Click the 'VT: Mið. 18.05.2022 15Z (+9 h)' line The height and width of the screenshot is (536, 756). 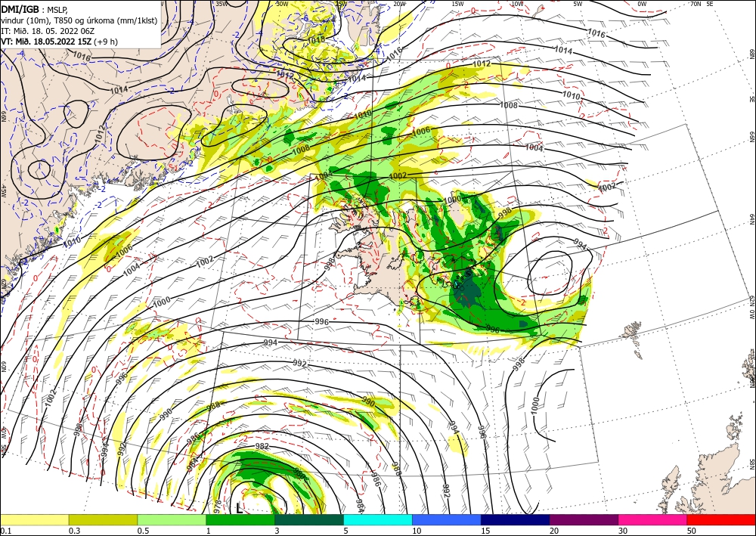click(x=59, y=42)
